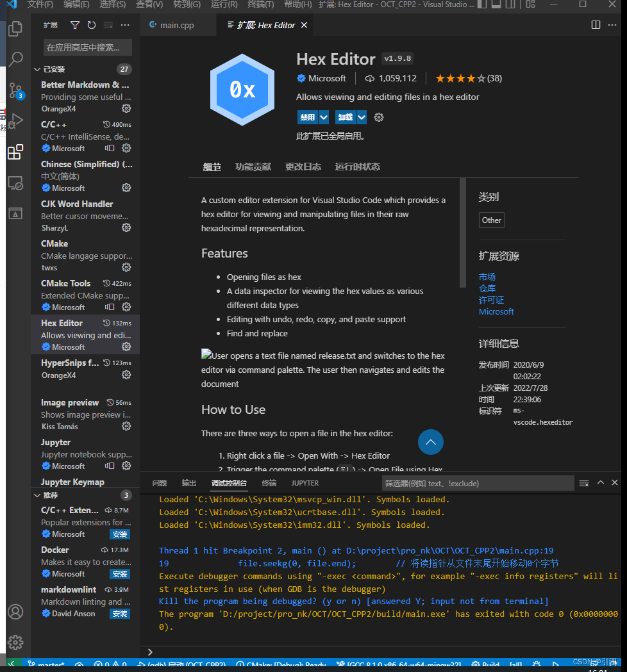This screenshot has width=627, height=672.
Task: Open the Explorer view in the activity bar
Action: [x=16, y=28]
